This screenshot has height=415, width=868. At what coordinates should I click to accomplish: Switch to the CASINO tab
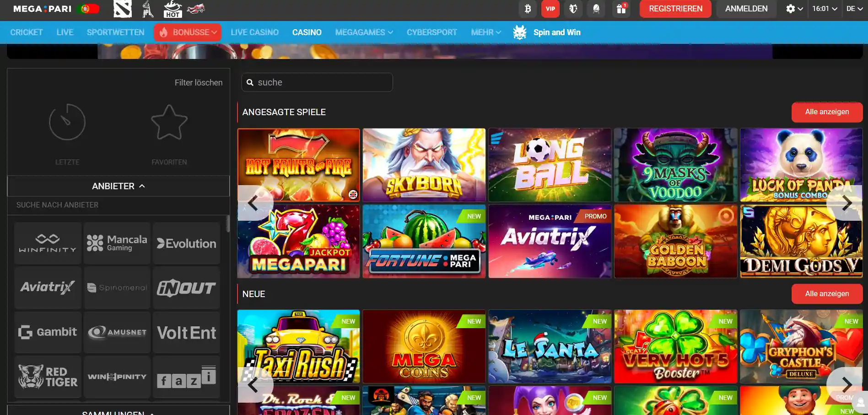307,32
